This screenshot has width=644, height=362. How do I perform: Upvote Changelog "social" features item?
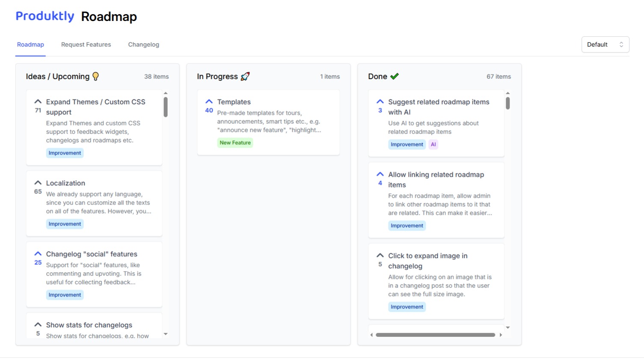pos(38,254)
